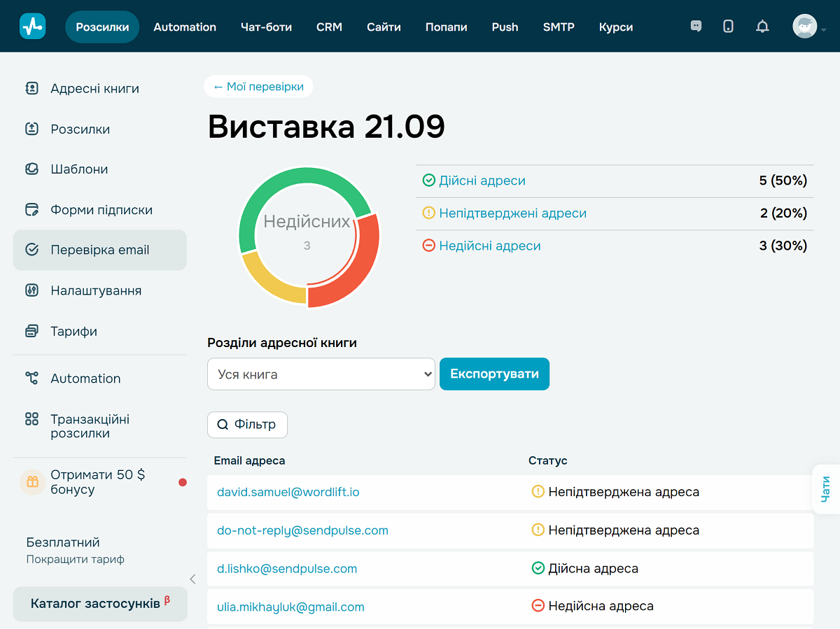Viewport: 840px width, 629px height.
Task: Open the Уся книга dropdown
Action: pos(321,374)
